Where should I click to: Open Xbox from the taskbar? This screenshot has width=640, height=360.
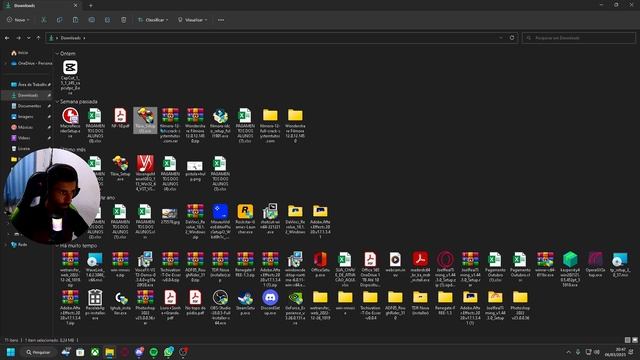coord(95,352)
